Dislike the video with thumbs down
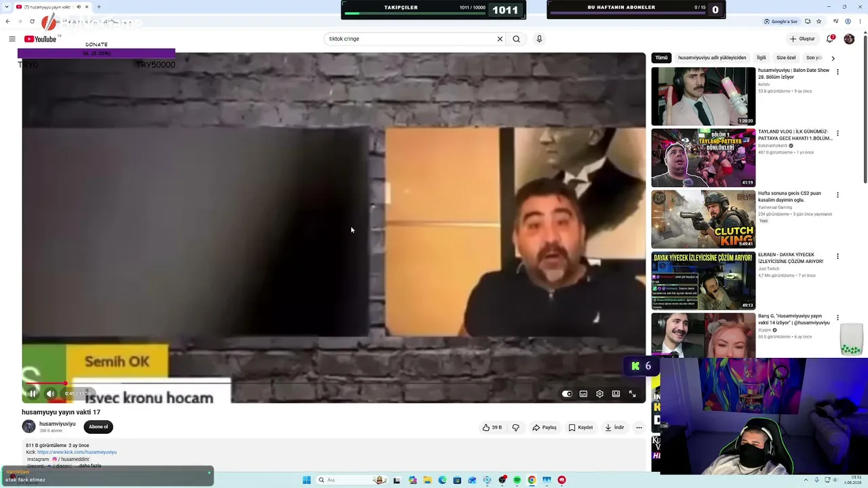868x488 pixels. coord(515,428)
